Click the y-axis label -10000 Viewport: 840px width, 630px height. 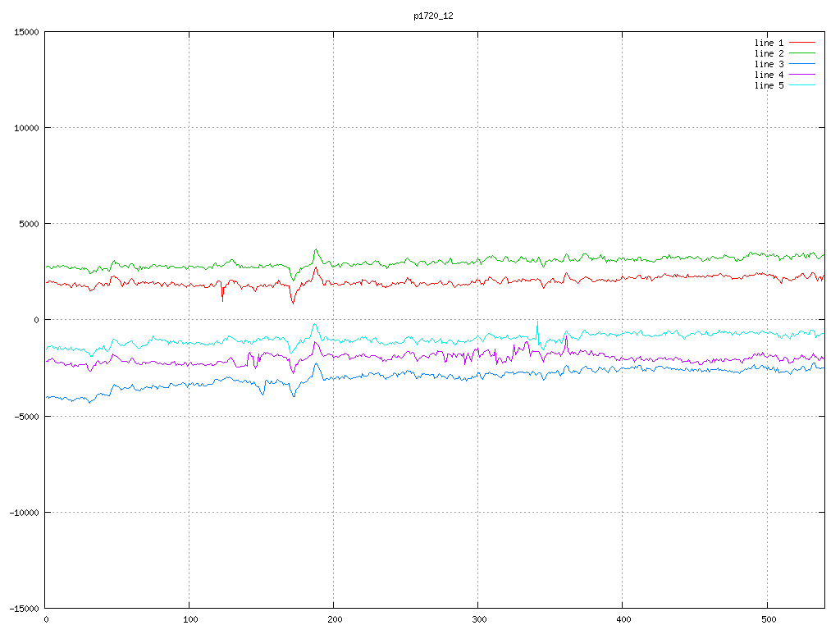point(24,513)
